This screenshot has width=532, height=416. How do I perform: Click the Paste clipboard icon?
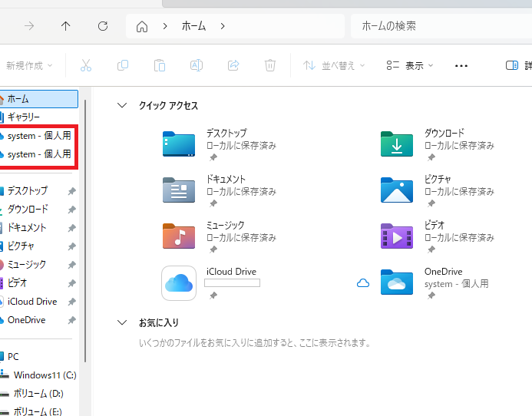(160, 65)
